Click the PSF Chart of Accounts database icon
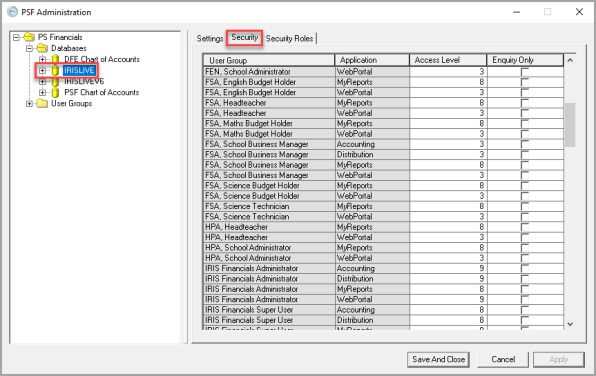The width and height of the screenshot is (596, 376). pos(55,92)
